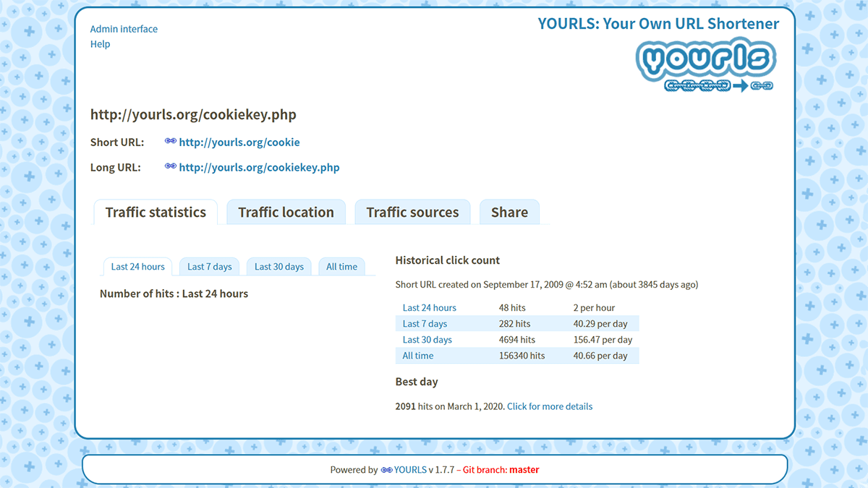868x488 pixels.
Task: Switch to the Traffic location tab
Action: click(286, 213)
